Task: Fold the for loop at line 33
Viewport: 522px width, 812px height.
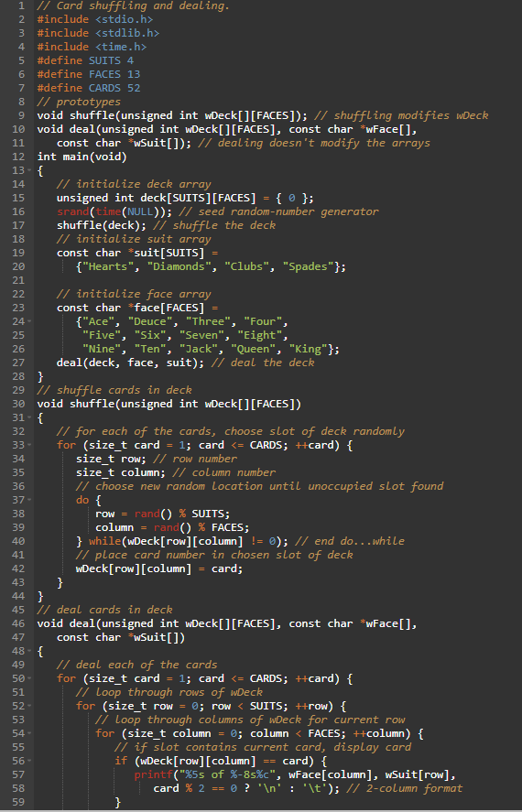Action: click(x=29, y=445)
